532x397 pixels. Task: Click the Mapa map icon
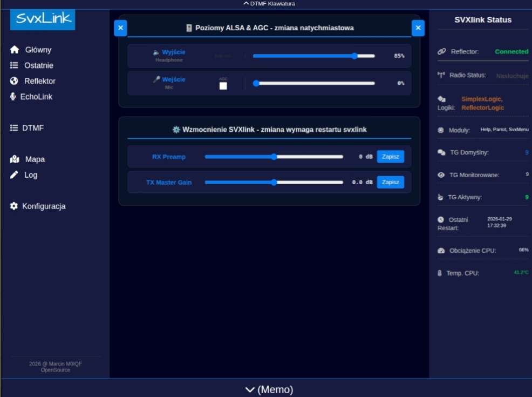tap(15, 159)
